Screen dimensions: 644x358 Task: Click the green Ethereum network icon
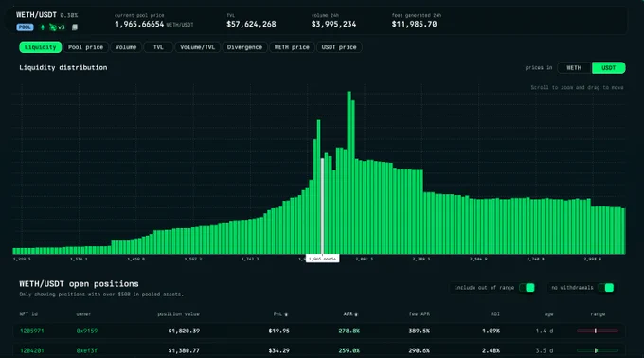coord(43,27)
